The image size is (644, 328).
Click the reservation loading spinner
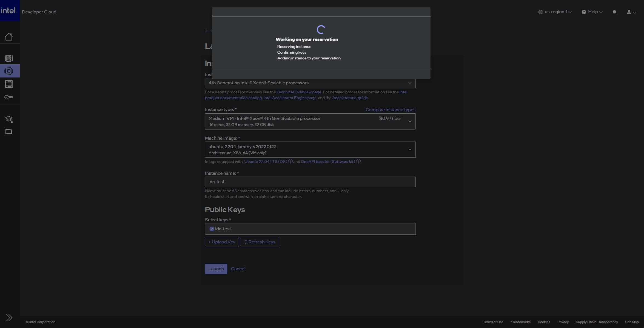[321, 29]
